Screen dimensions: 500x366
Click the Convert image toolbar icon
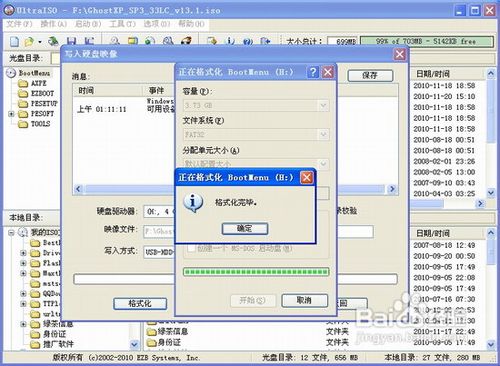click(x=150, y=41)
